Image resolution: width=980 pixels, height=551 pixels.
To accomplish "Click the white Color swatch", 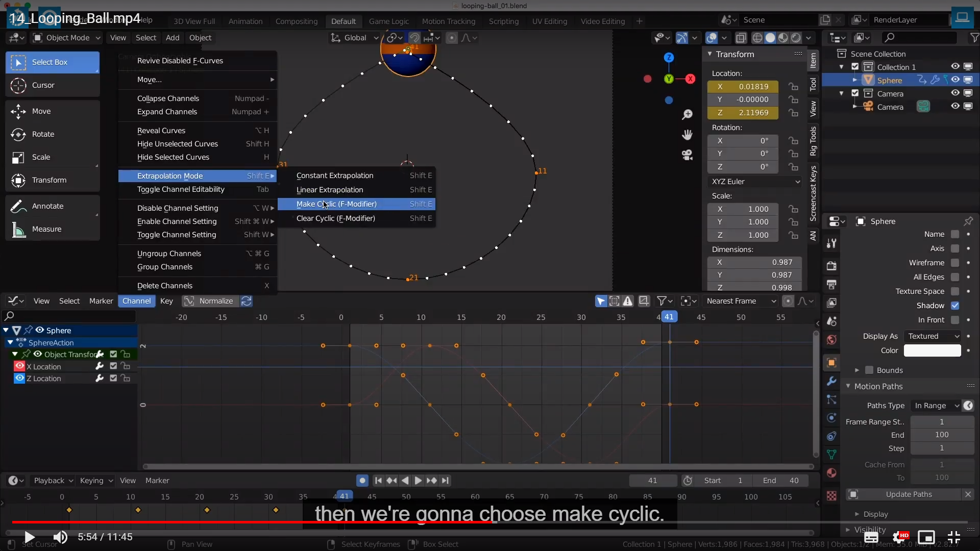I will click(932, 350).
